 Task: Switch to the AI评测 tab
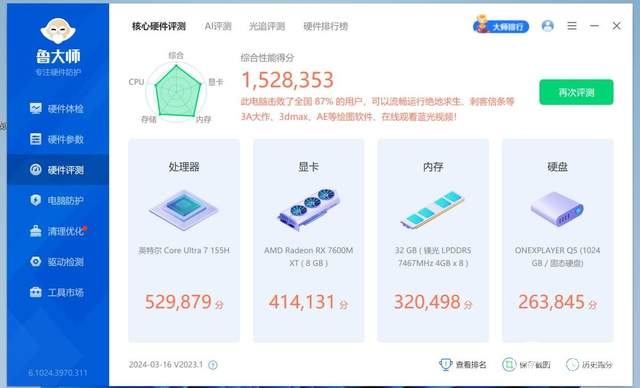(x=218, y=27)
